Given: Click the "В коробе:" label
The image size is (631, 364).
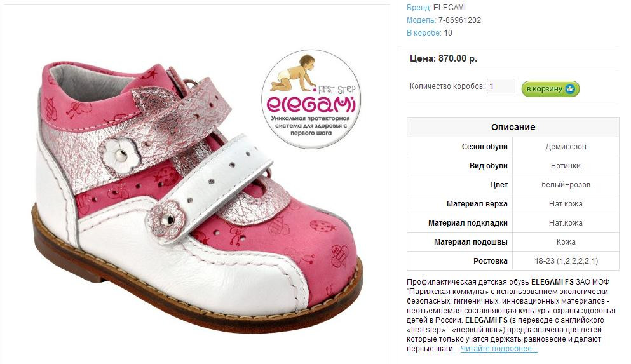Looking at the screenshot, I should pyautogui.click(x=424, y=33).
